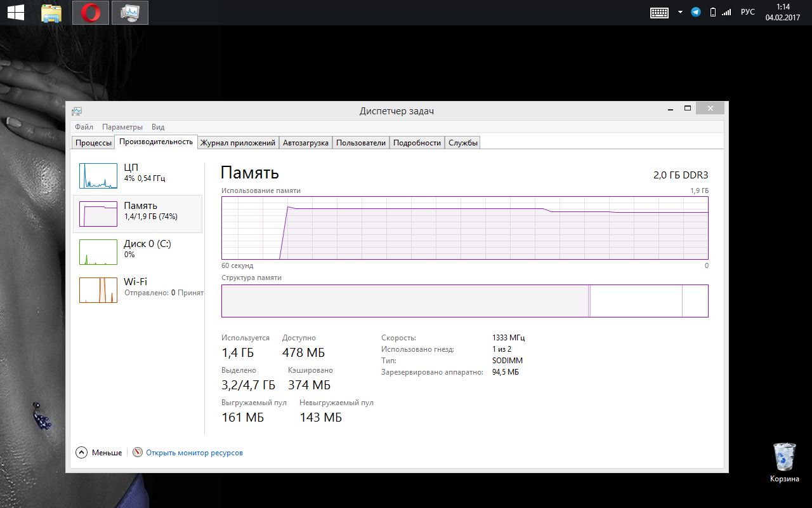812x508 pixels.
Task: Switch to the Процессы tab
Action: pos(93,143)
